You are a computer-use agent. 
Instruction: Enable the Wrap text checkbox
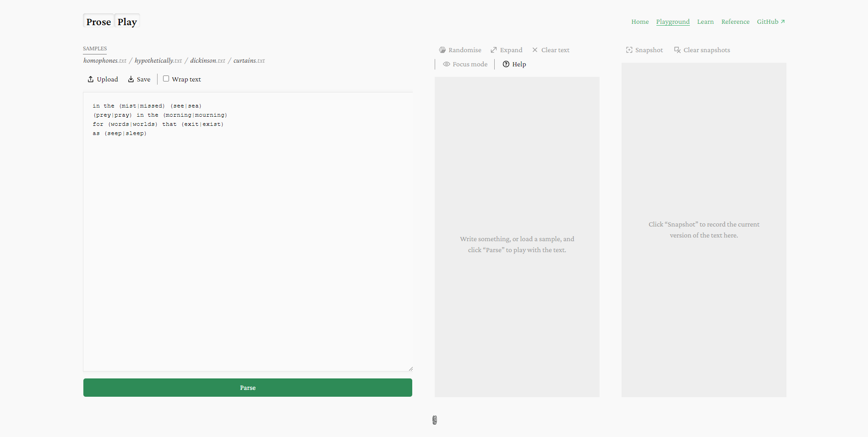[166, 79]
